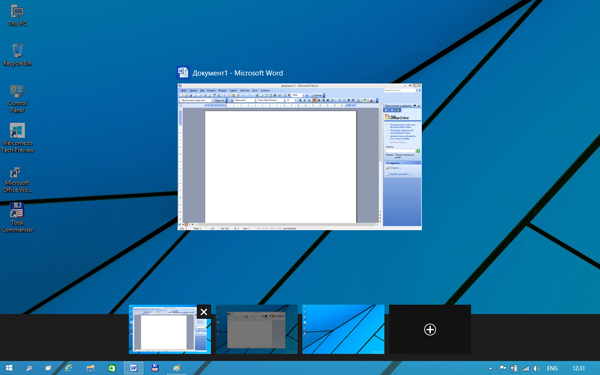The width and height of the screenshot is (600, 375).
Task: Open File Explorer from the taskbar
Action: 90,368
